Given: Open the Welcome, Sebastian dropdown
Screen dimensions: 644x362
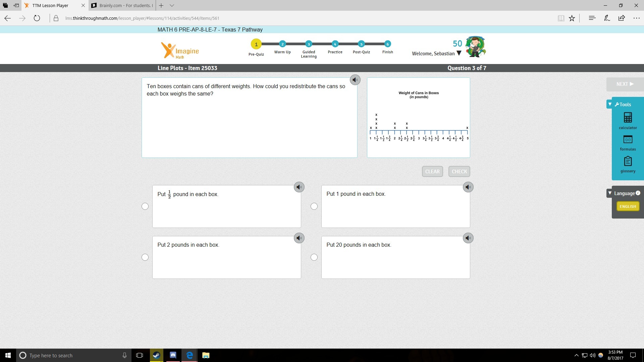Looking at the screenshot, I should click(459, 53).
